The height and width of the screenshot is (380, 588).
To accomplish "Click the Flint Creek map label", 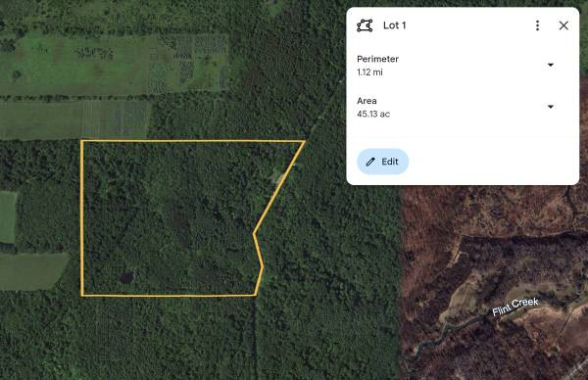I will click(515, 307).
